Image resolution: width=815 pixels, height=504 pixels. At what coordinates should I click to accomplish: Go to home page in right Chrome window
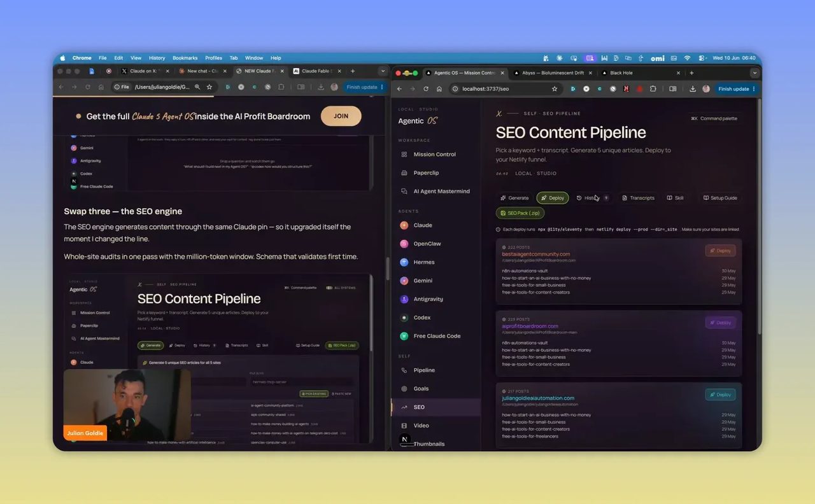click(x=439, y=89)
